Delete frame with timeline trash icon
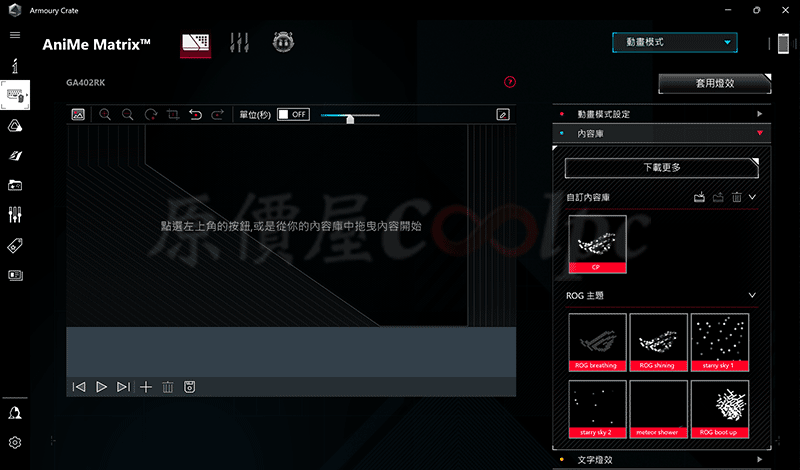This screenshot has width=800, height=470. pyautogui.click(x=167, y=387)
